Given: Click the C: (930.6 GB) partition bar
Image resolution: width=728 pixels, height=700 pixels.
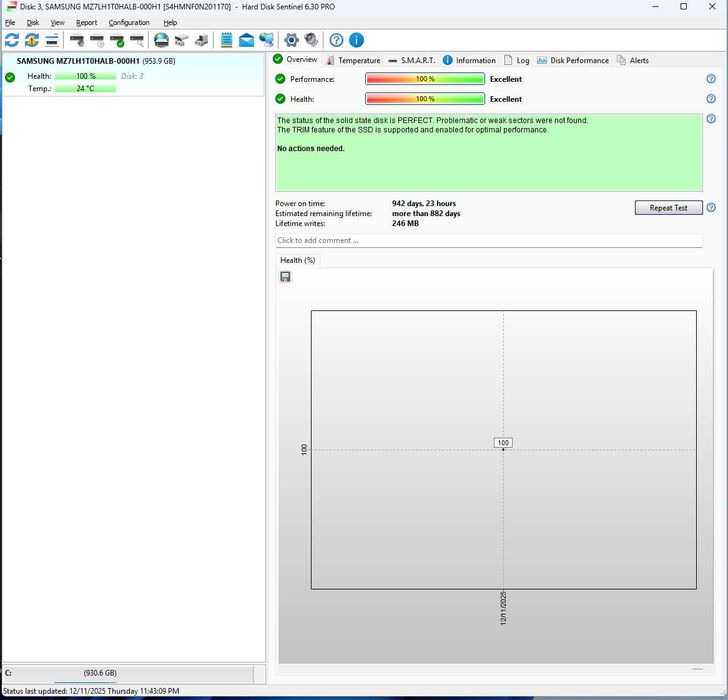Looking at the screenshot, I should point(129,674).
